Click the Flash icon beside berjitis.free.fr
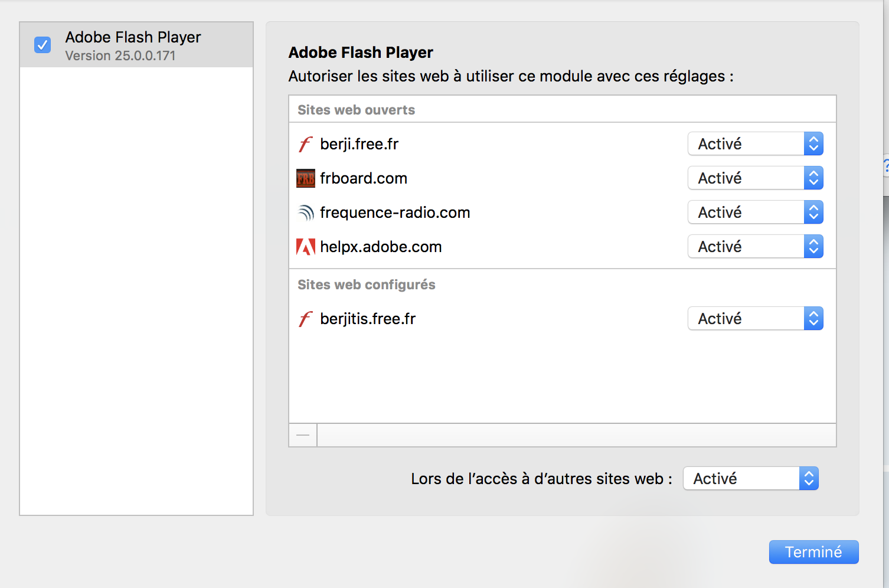Viewport: 889px width, 588px height. (x=305, y=319)
